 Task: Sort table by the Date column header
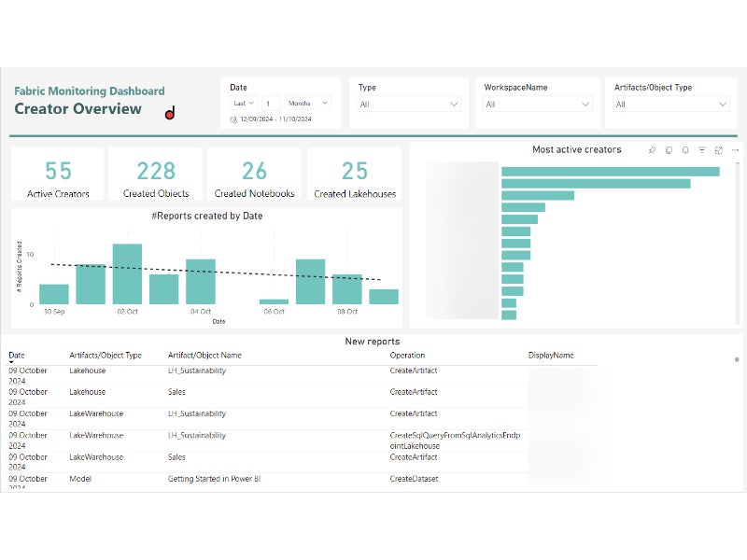(17, 355)
